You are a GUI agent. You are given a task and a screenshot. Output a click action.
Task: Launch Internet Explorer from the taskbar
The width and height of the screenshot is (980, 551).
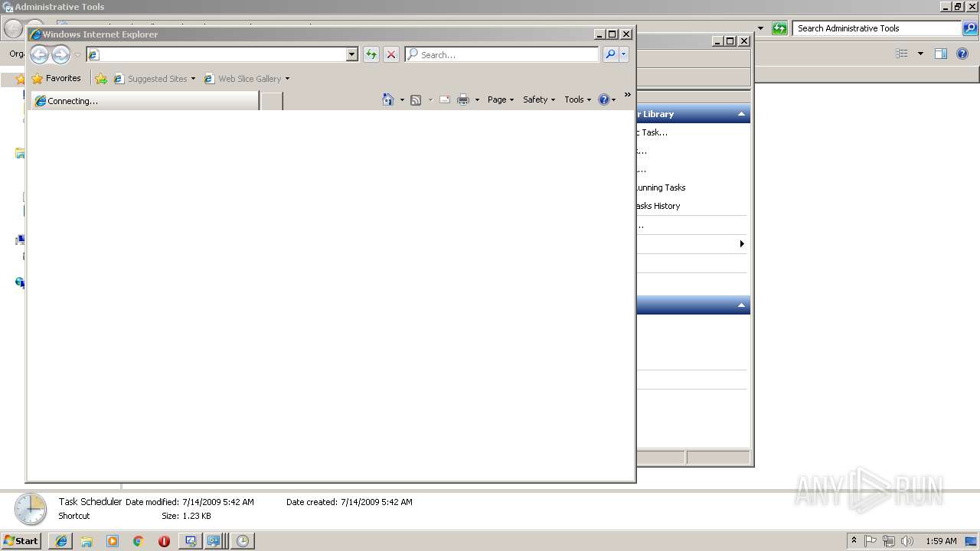[61, 540]
